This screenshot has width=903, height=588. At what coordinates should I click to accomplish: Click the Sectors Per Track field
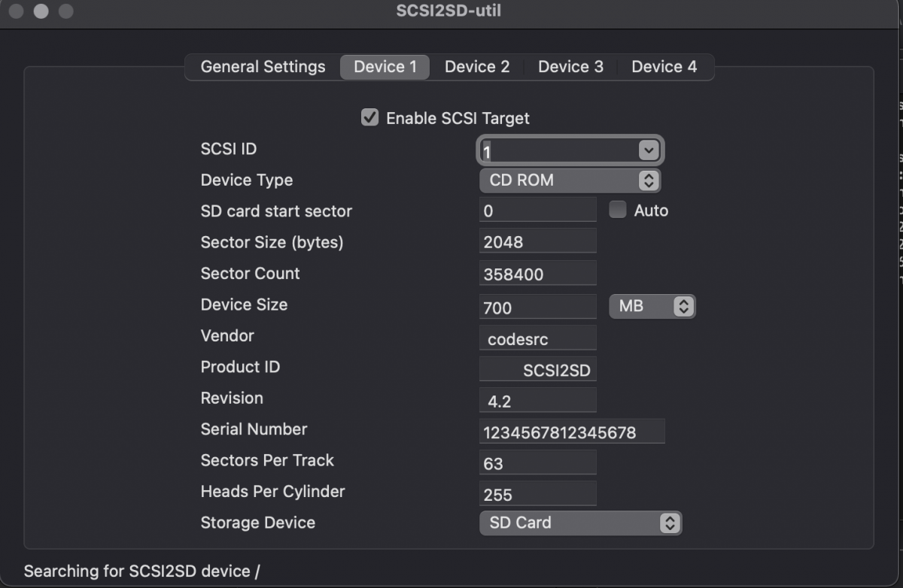pyautogui.click(x=538, y=462)
